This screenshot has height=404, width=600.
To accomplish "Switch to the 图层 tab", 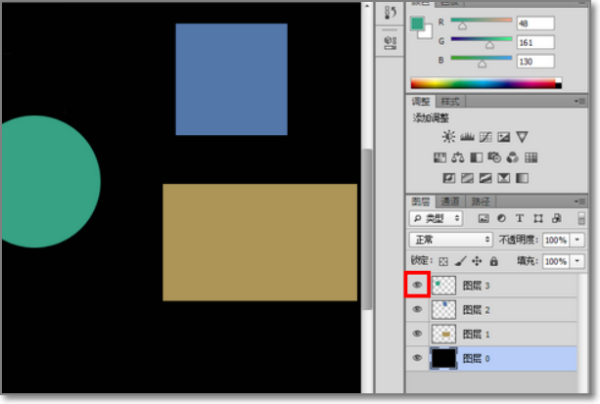I will click(421, 201).
